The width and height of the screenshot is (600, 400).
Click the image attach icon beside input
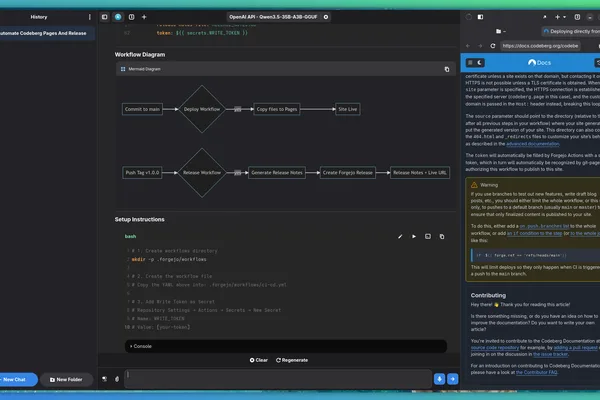pyautogui.click(x=104, y=379)
